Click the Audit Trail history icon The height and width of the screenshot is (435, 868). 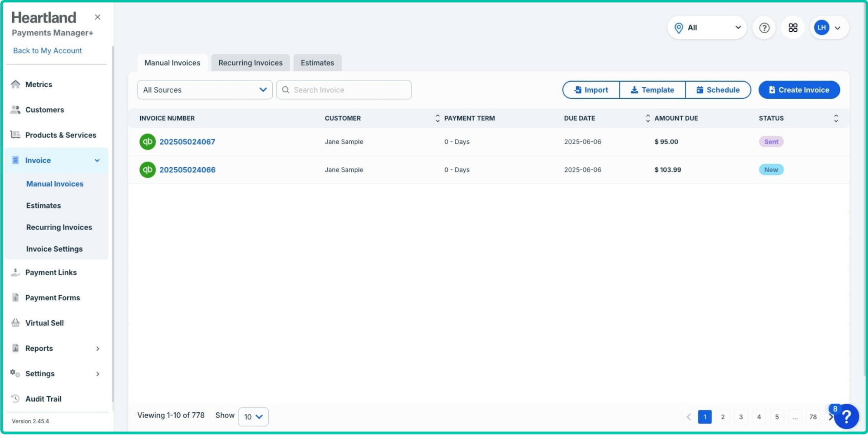click(16, 399)
